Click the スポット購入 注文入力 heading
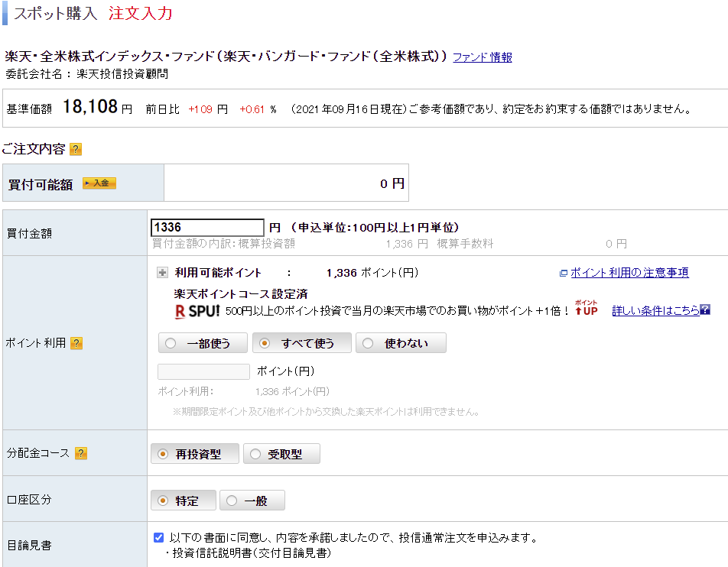 (x=93, y=14)
